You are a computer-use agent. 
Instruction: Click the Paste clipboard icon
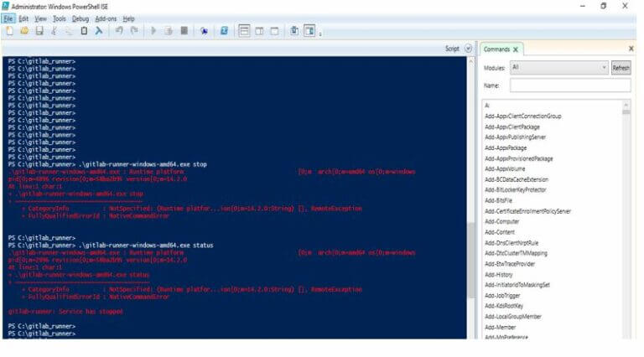pyautogui.click(x=84, y=31)
